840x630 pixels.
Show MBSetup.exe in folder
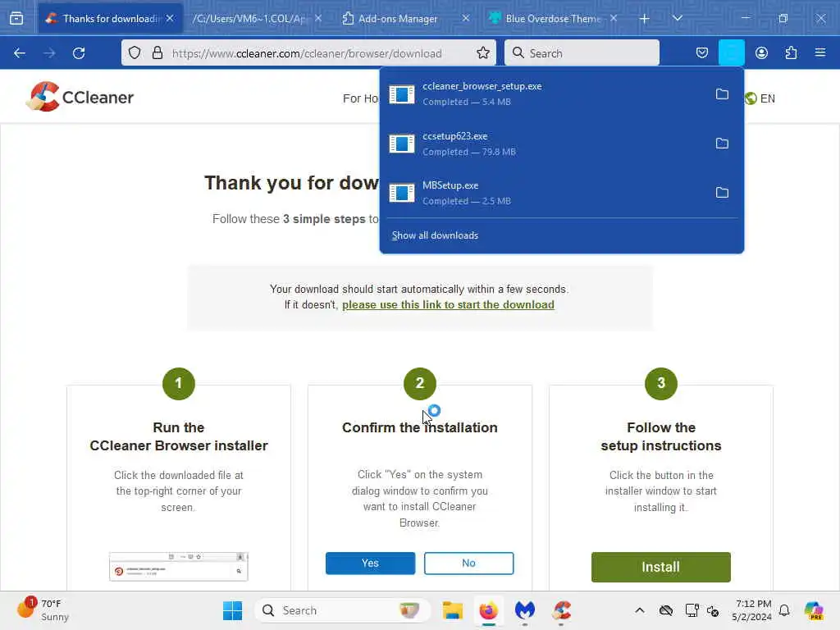(x=722, y=193)
